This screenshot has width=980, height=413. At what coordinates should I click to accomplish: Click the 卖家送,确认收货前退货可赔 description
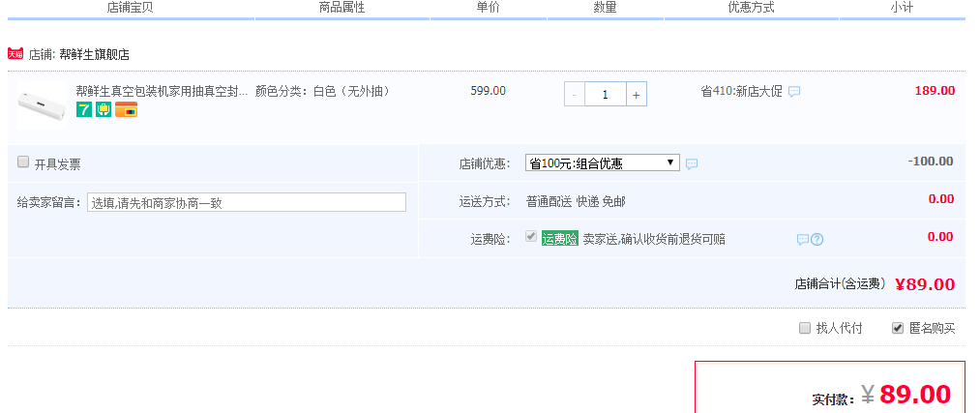tap(654, 239)
